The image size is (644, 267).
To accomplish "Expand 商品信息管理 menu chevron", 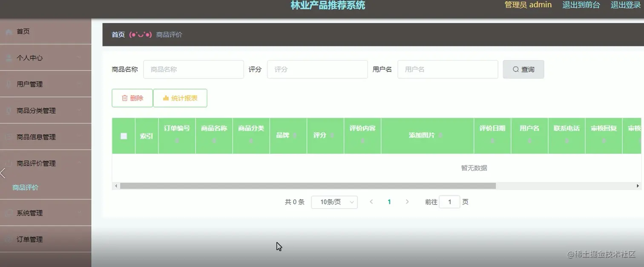I will coord(80,137).
